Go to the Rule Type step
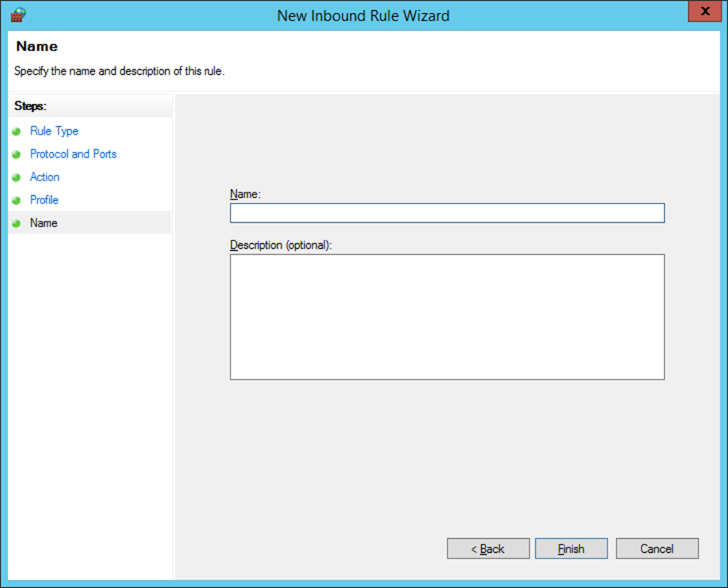The width and height of the screenshot is (728, 588). [54, 131]
